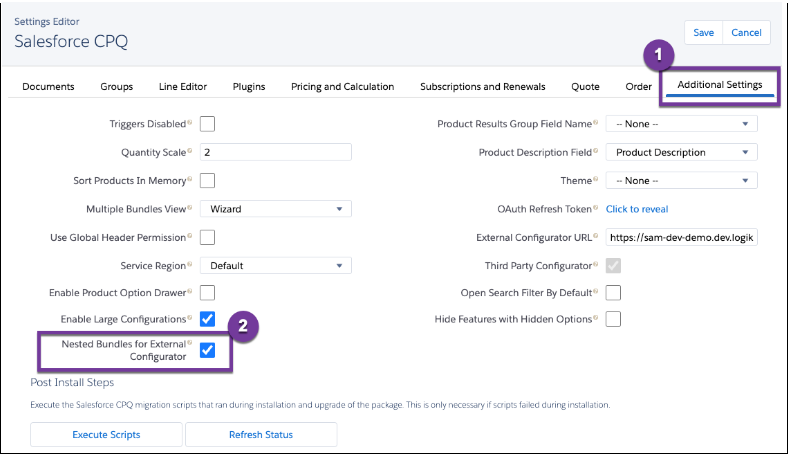Open External Configurator URL help icon
This screenshot has height=454, width=788.
pyautogui.click(x=596, y=236)
